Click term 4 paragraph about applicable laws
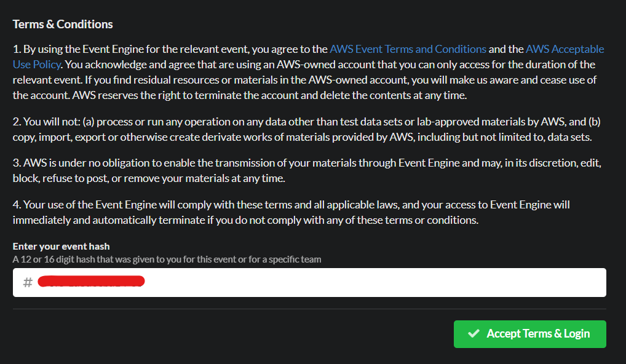The width and height of the screenshot is (626, 364). [x=291, y=212]
